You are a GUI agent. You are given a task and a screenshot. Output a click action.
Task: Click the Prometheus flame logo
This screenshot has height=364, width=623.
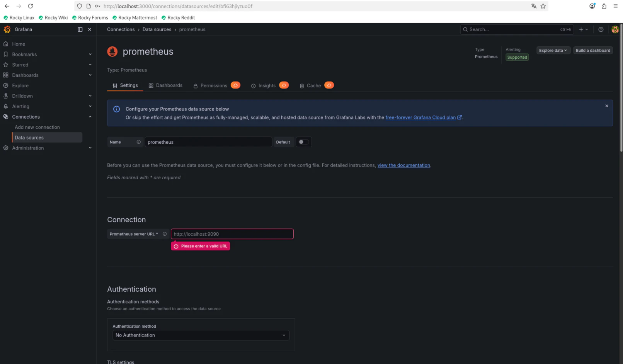tap(112, 51)
